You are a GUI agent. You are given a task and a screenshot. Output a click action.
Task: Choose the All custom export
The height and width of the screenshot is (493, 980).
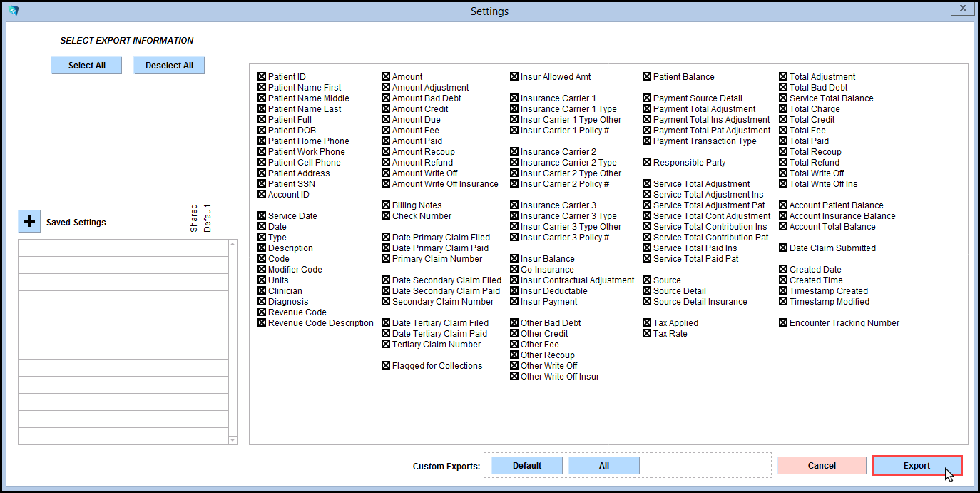(x=604, y=466)
